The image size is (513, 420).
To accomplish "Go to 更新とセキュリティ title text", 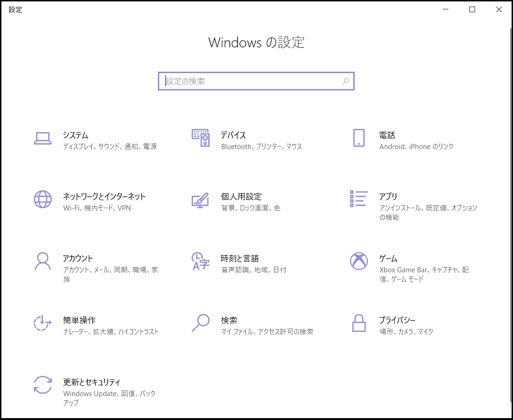I will pyautogui.click(x=92, y=382).
